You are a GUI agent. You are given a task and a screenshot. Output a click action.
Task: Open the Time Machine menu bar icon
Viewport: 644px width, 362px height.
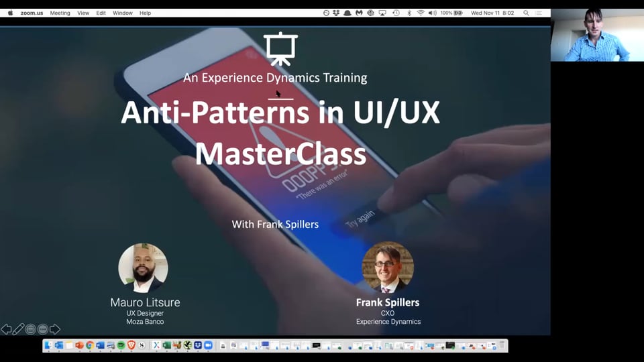pos(396,13)
